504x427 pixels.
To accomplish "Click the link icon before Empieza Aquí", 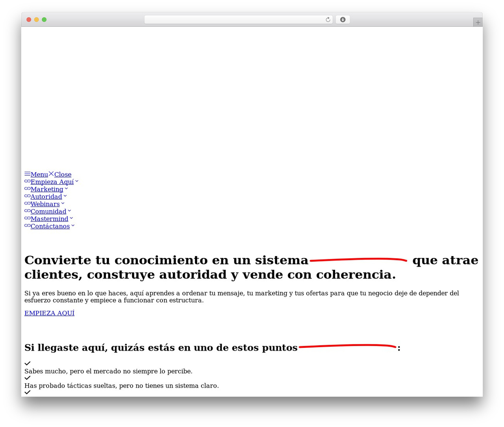I will click(x=28, y=181).
